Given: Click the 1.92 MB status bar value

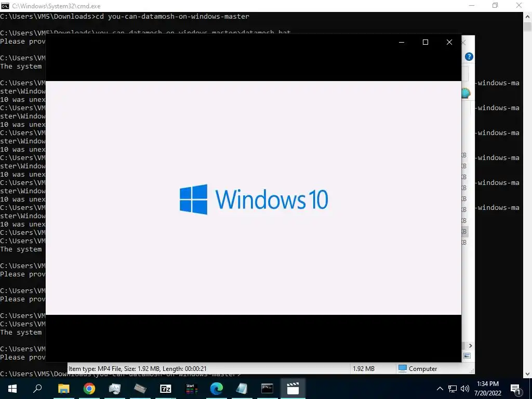Looking at the screenshot, I should click(363, 368).
